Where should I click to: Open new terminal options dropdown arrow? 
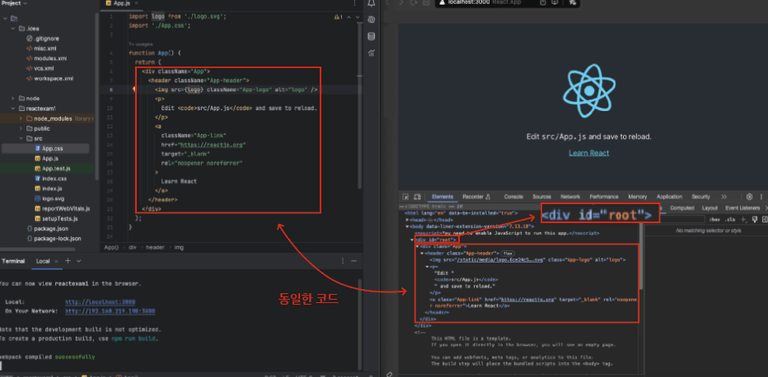[x=79, y=261]
